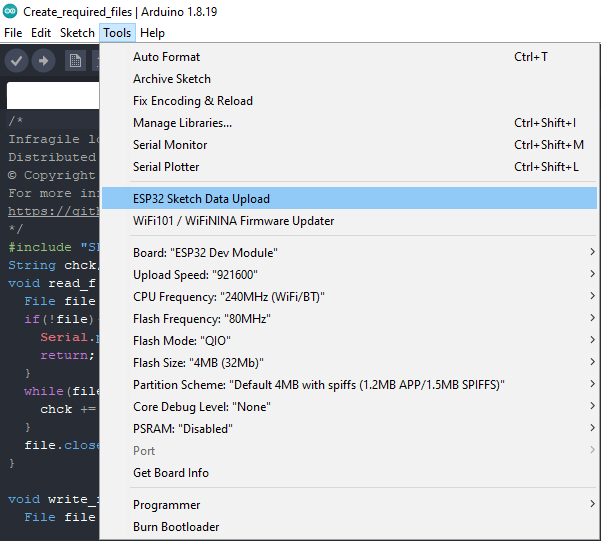This screenshot has width=601, height=541.
Task: Open Manage Libraries...
Action: point(349,123)
